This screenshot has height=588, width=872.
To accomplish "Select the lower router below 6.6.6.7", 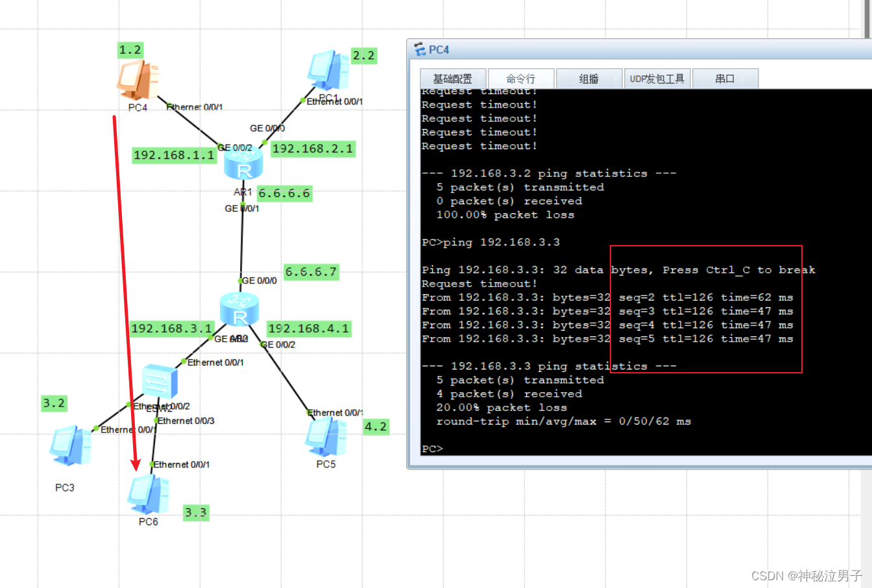I will (239, 309).
